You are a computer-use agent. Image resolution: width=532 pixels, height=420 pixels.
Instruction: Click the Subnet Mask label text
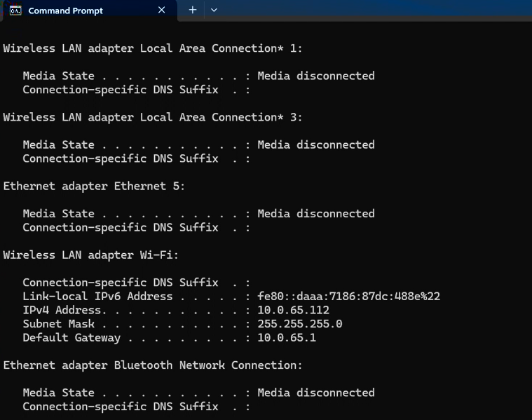pyautogui.click(x=58, y=323)
